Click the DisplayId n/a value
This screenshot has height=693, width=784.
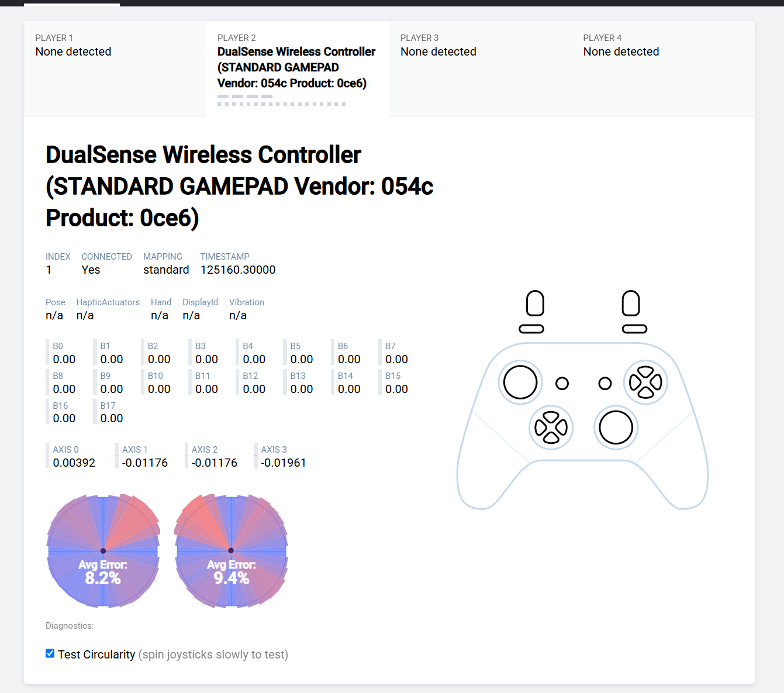click(191, 315)
